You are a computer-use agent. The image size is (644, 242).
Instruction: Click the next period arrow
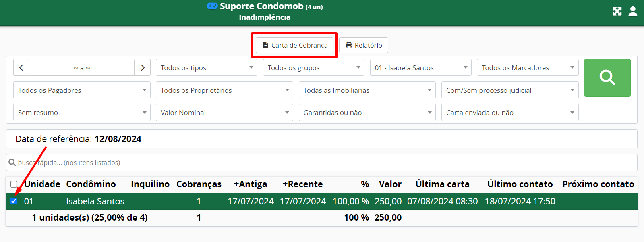click(143, 68)
